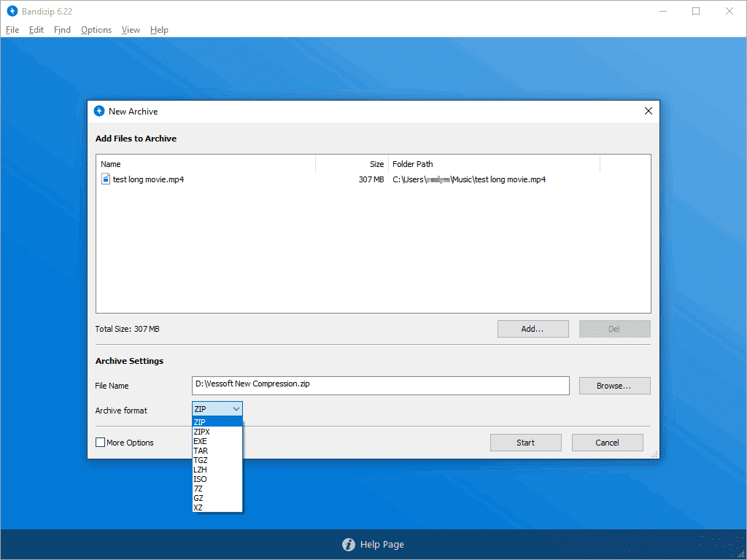Image resolution: width=747 pixels, height=560 pixels.
Task: Choose XZ archive format
Action: 217,507
